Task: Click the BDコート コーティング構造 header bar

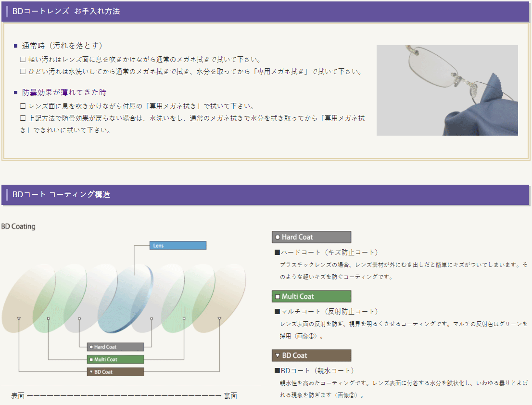Action: click(266, 195)
